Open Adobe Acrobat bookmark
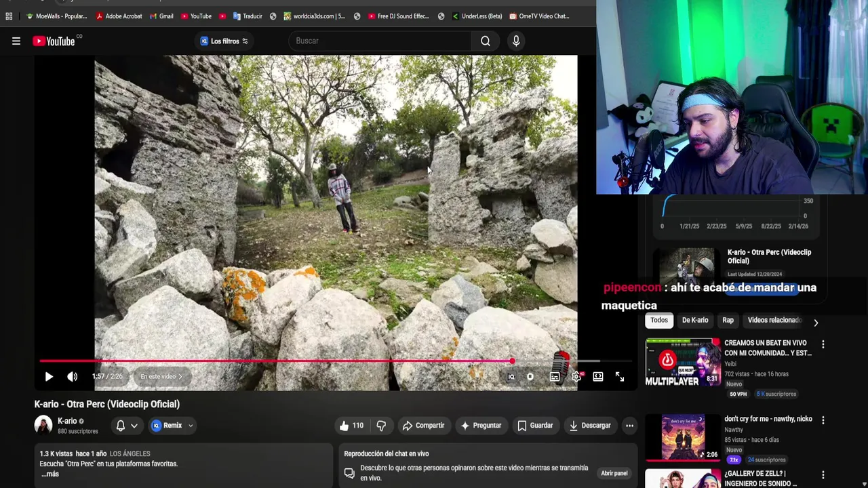 (119, 16)
